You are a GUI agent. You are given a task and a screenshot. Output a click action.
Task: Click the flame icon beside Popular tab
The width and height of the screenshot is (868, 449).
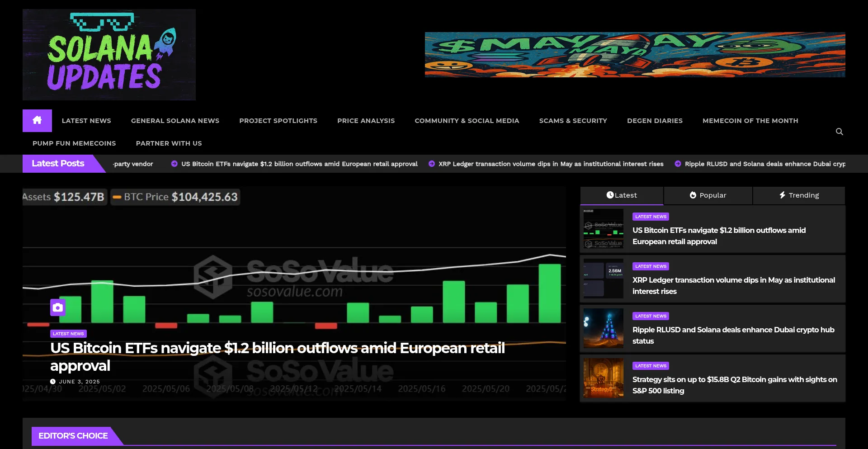coord(693,195)
